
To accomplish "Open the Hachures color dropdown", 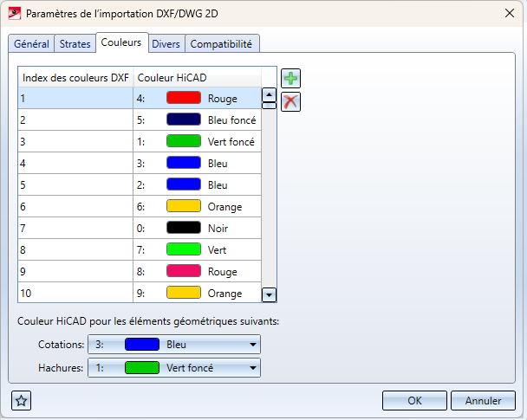I will point(174,368).
